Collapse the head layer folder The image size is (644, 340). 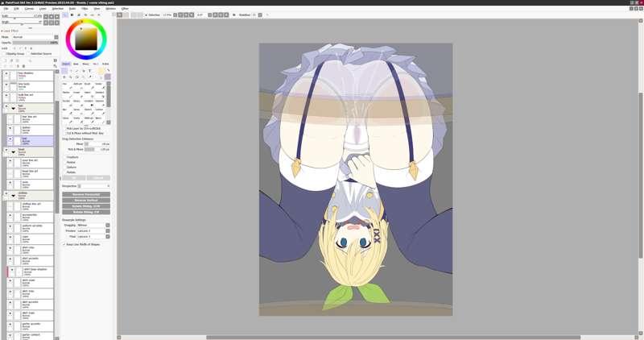pos(13,152)
